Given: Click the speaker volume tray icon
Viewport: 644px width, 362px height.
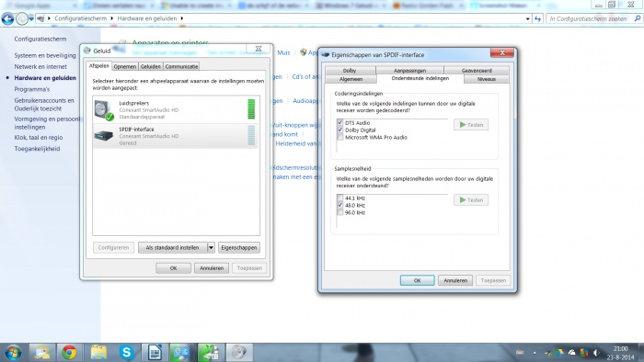Looking at the screenshot, I should tap(596, 353).
